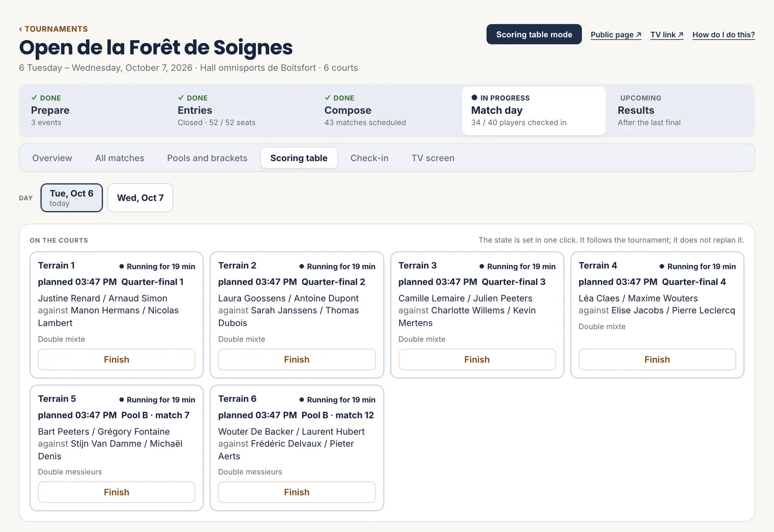Enable Scoring table mode

pyautogui.click(x=534, y=34)
